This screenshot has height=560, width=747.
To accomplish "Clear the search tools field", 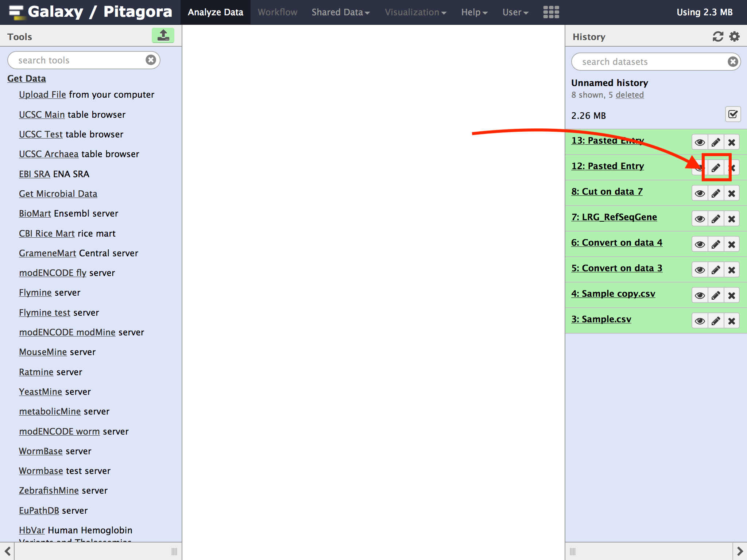I will 151,60.
